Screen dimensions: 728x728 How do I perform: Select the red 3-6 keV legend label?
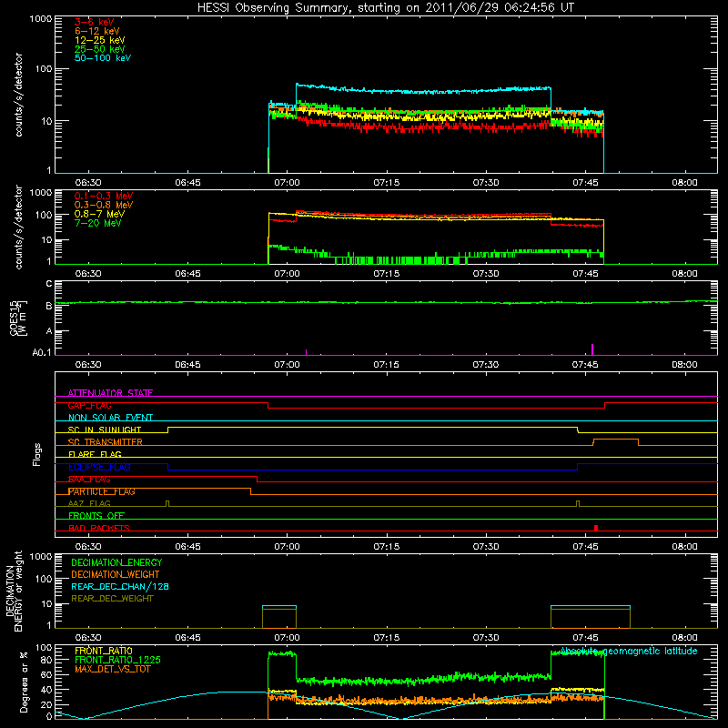point(95,22)
